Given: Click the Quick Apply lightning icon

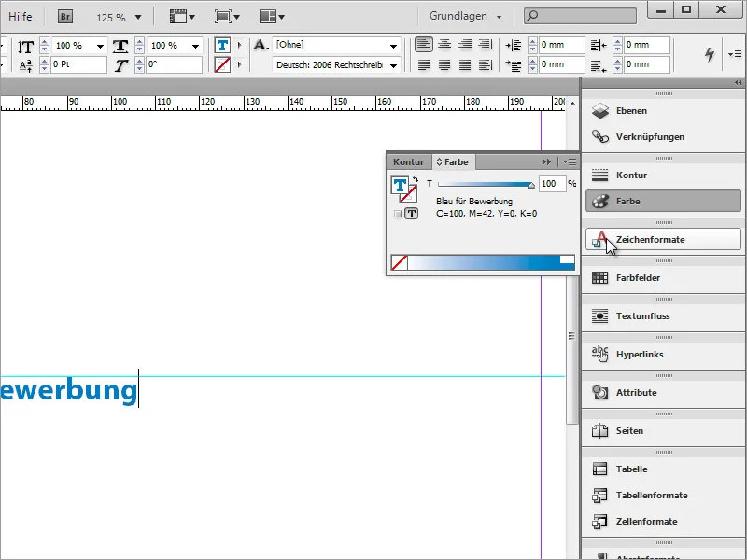Looking at the screenshot, I should [x=710, y=54].
